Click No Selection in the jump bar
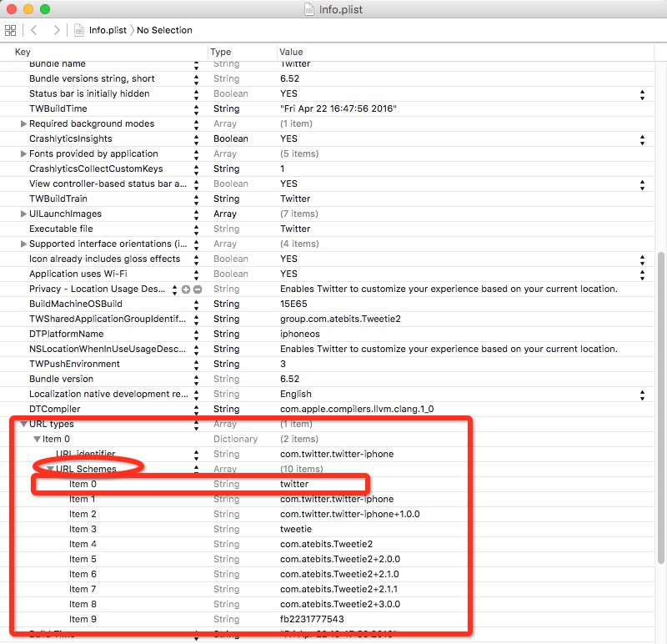Viewport: 667px width, 644px height. pyautogui.click(x=164, y=30)
